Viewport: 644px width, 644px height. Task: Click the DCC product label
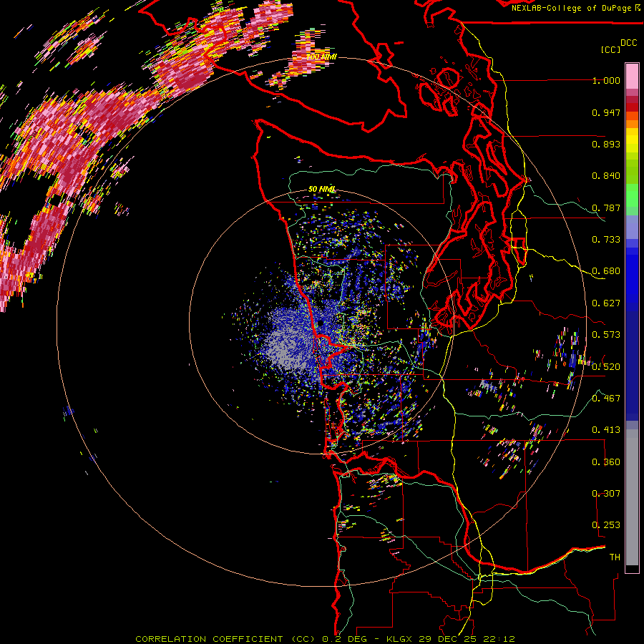coord(628,43)
